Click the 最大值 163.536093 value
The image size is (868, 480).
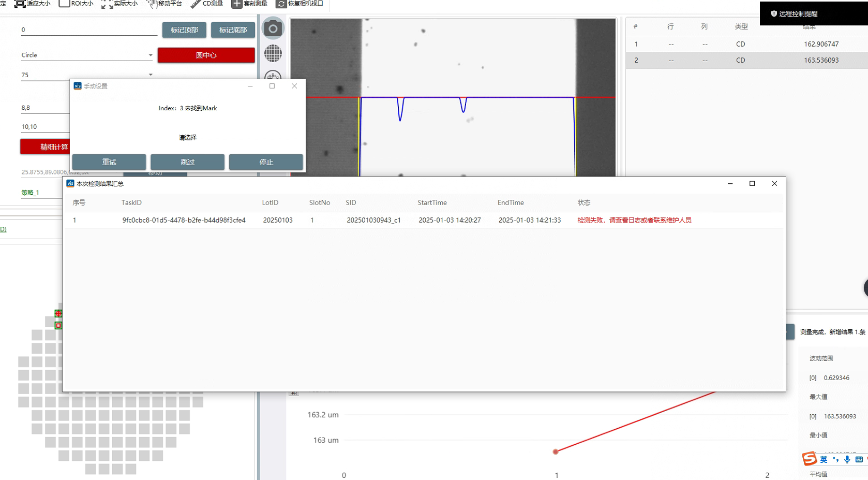pos(840,416)
